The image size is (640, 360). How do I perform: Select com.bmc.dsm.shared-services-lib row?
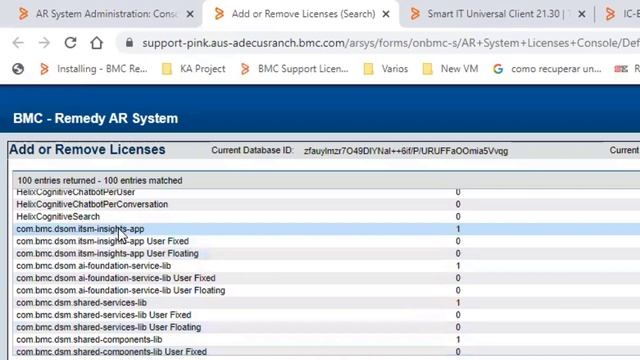point(327,303)
